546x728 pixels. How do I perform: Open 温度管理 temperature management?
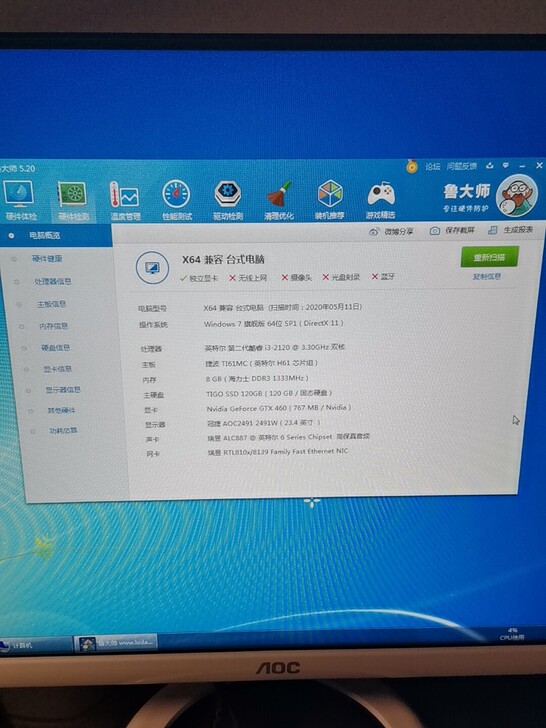tap(125, 200)
